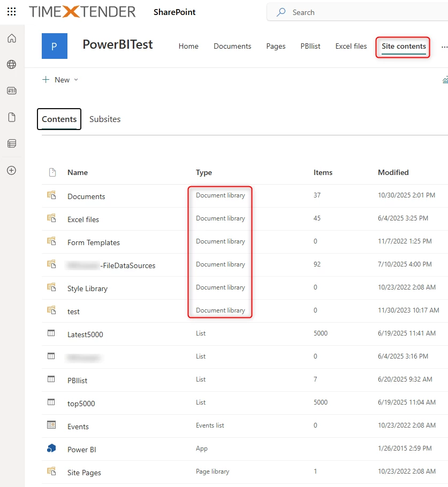Open the Events list link

[x=78, y=427]
